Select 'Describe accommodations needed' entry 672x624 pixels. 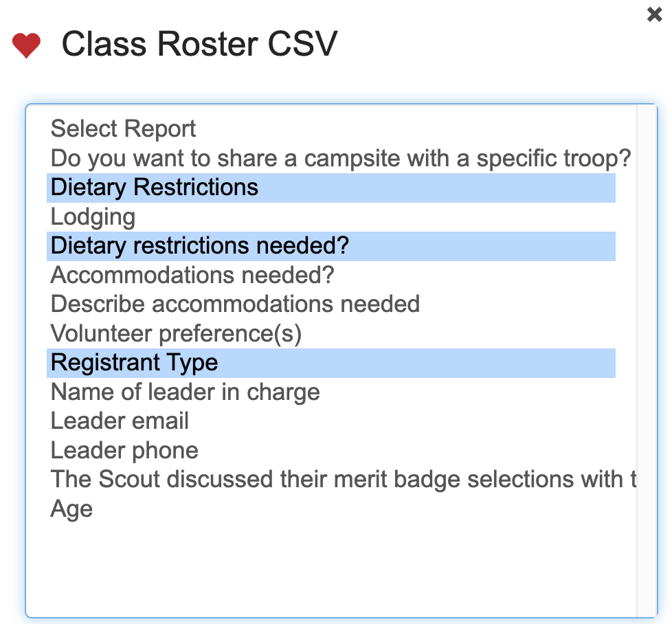tap(235, 304)
